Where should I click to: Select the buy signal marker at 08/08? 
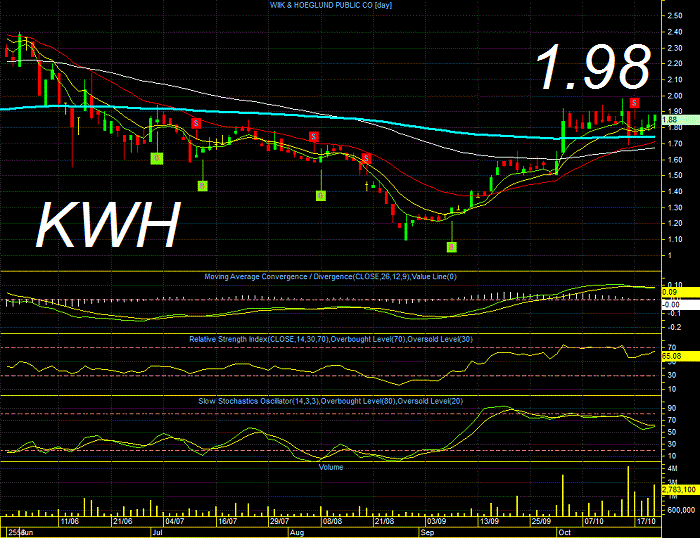(x=321, y=196)
